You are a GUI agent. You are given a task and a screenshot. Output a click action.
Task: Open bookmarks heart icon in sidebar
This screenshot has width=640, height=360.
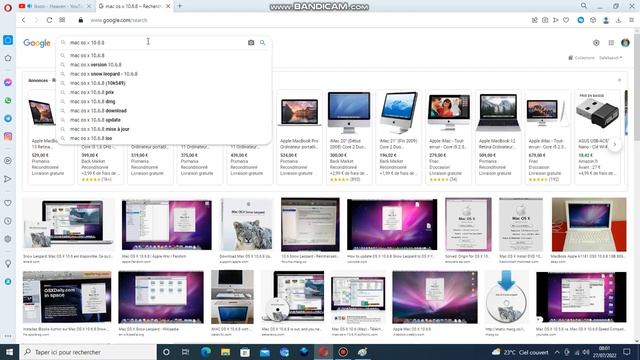click(8, 203)
